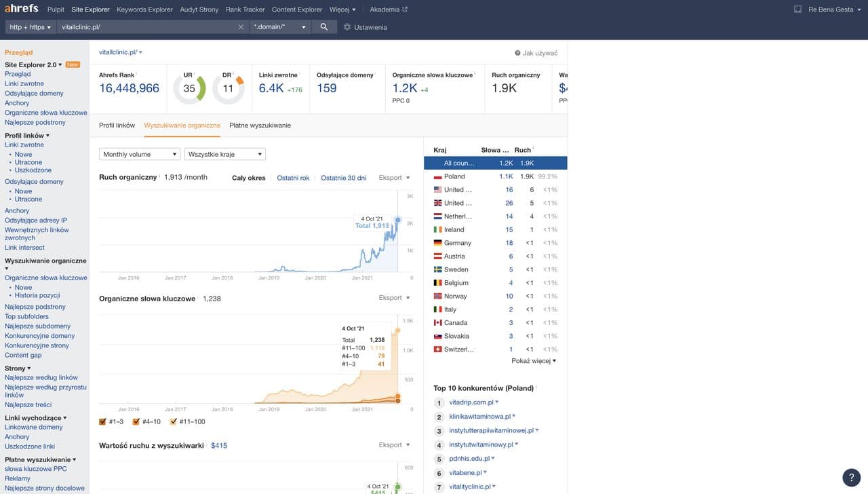Click the 4 Oct '21 point on Ruch organiczny chart

398,220
